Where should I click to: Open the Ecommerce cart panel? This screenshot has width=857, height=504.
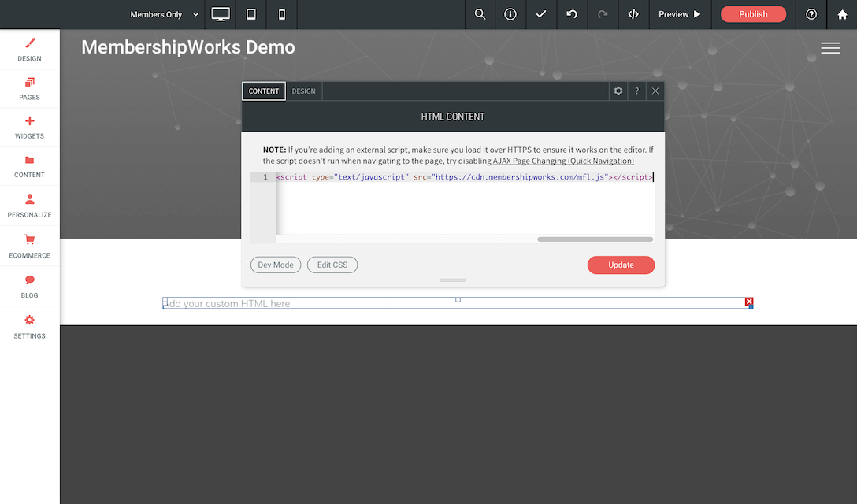pos(29,246)
